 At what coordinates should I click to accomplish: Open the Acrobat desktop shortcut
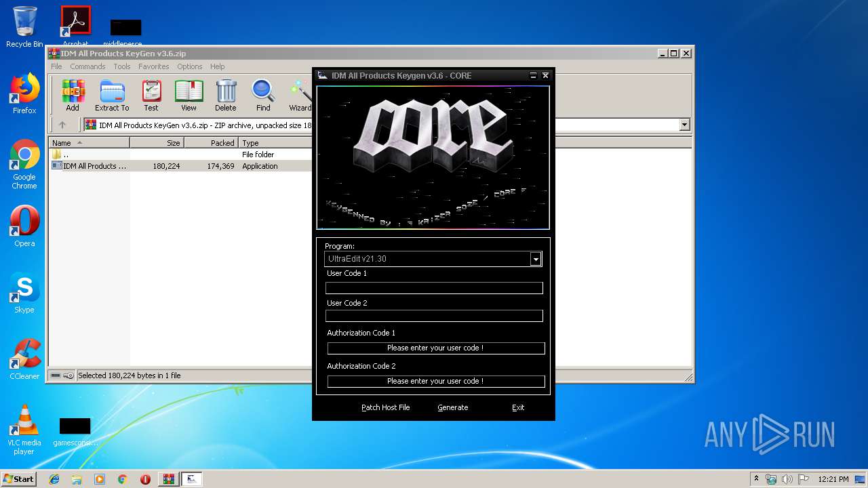75,27
